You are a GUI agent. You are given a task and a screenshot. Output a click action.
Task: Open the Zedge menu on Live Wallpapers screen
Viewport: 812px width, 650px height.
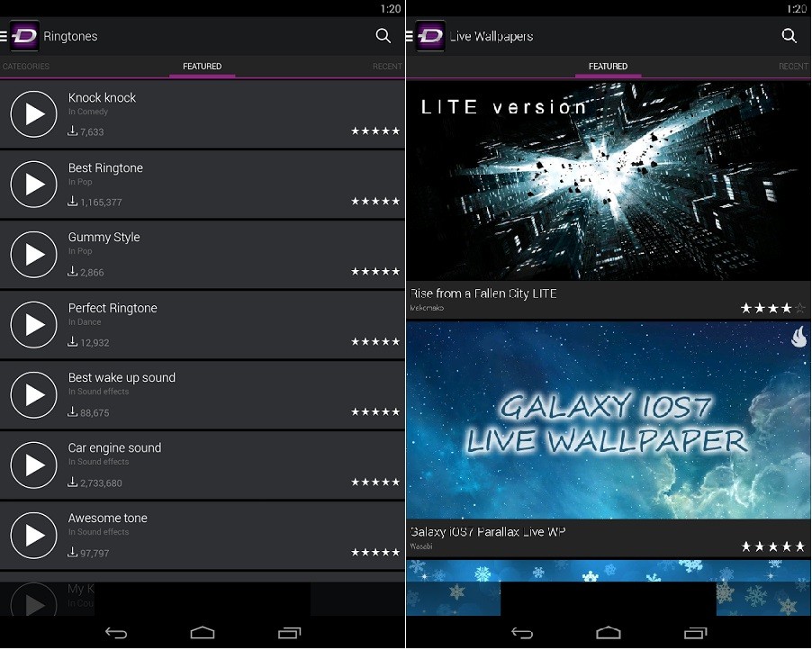pyautogui.click(x=426, y=36)
